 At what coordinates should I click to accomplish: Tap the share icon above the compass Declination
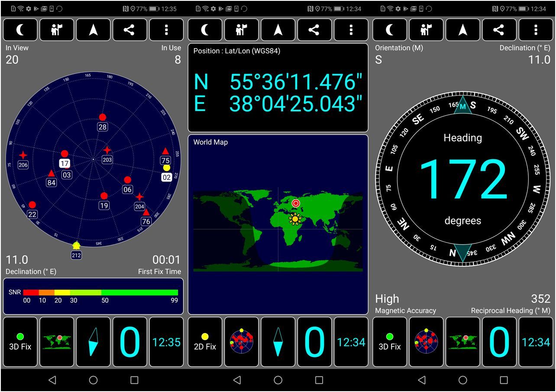tap(499, 30)
